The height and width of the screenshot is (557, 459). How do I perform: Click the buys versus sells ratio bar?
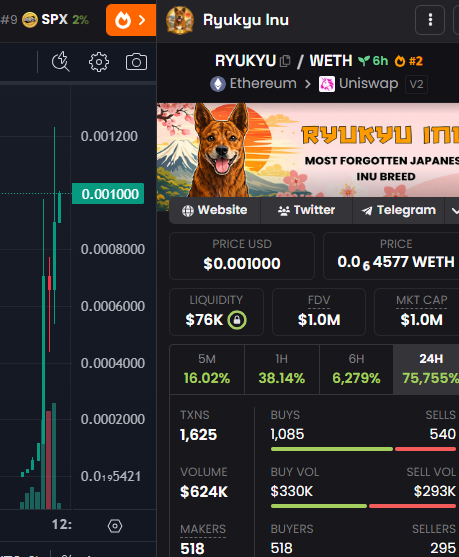[363, 449]
